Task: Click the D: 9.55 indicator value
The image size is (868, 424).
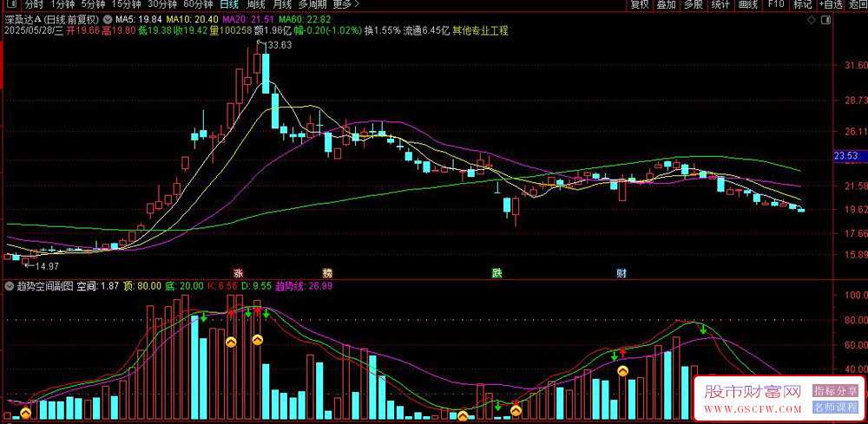Action: 257,286
